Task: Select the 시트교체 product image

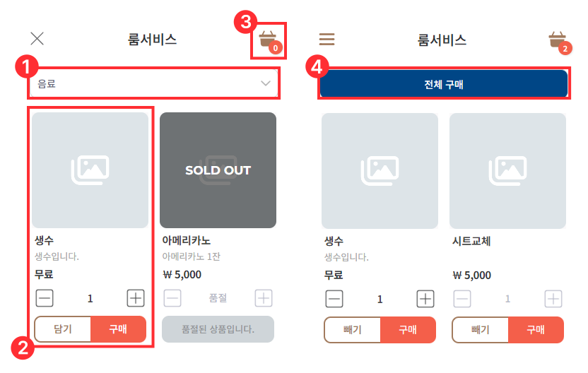Action: pyautogui.click(x=507, y=170)
